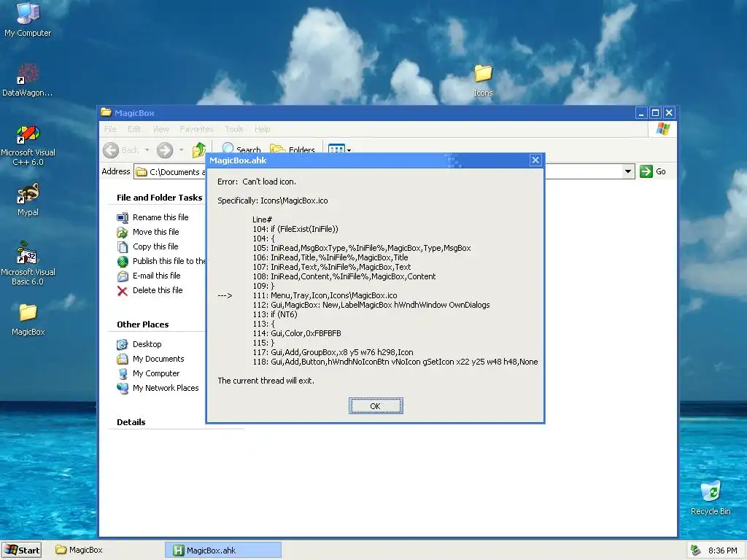Open My Computer desktop icon

28,20
